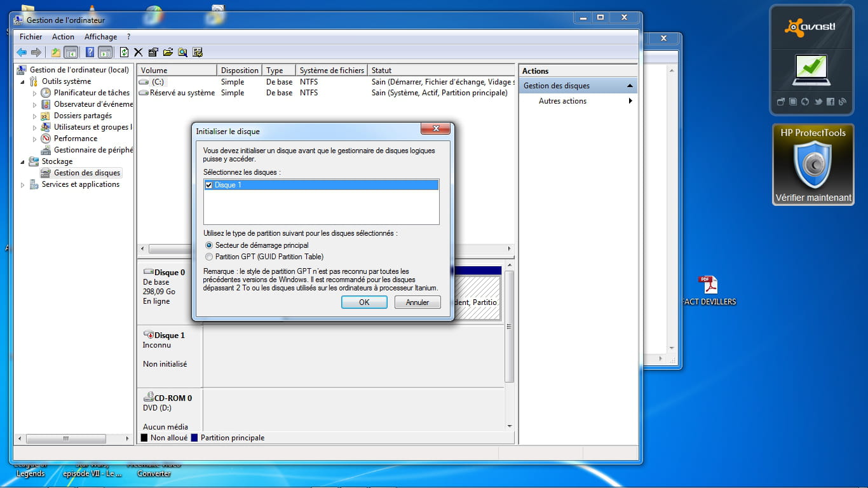Click the blue Back arrow in toolbar
The image size is (868, 488).
[22, 52]
